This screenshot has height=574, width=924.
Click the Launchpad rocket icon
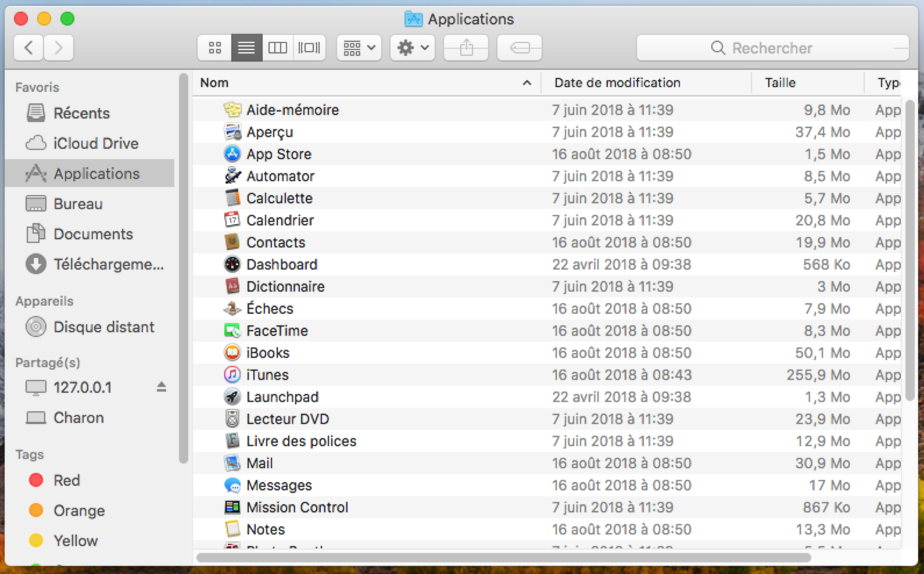coord(232,397)
